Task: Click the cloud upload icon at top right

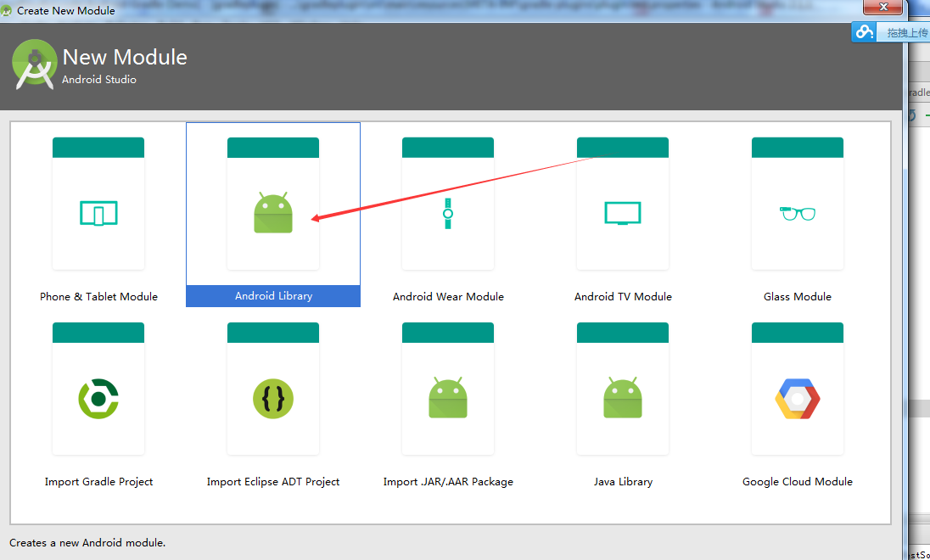Action: tap(865, 32)
